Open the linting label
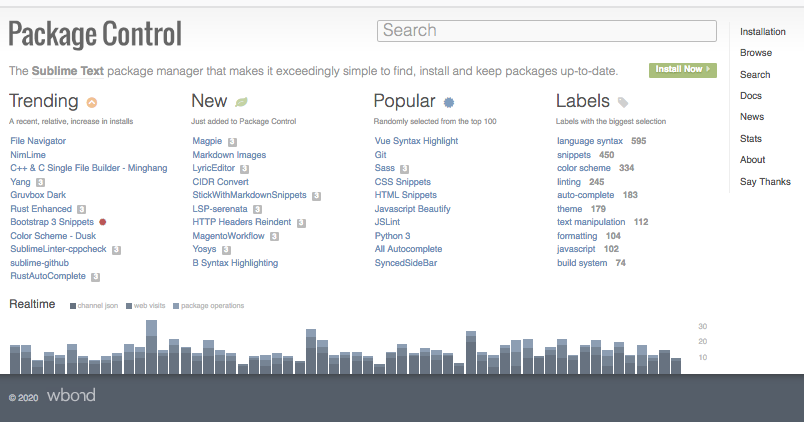Viewport: 804px width, 422px height. [x=569, y=182]
